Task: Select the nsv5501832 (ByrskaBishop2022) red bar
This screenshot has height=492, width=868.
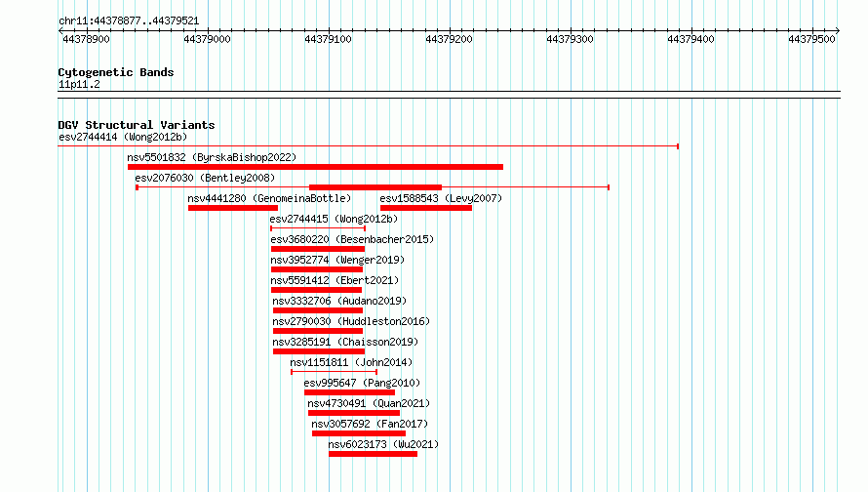Action: [315, 167]
